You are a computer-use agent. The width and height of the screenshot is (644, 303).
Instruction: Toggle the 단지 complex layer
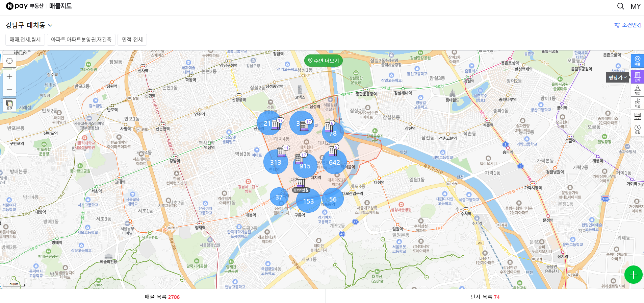pyautogui.click(x=637, y=77)
